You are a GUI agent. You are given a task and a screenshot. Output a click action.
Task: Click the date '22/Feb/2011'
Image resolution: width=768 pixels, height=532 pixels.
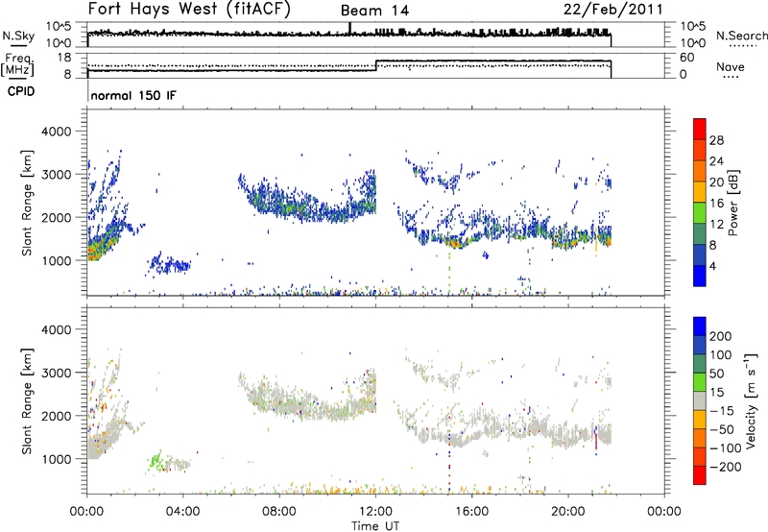(613, 9)
